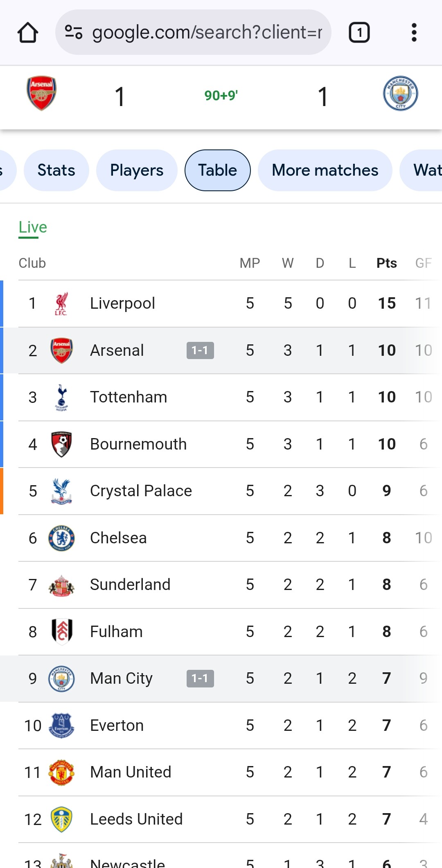Viewport: 442px width, 868px height.
Task: Click the address bar URL field
Action: (x=207, y=32)
